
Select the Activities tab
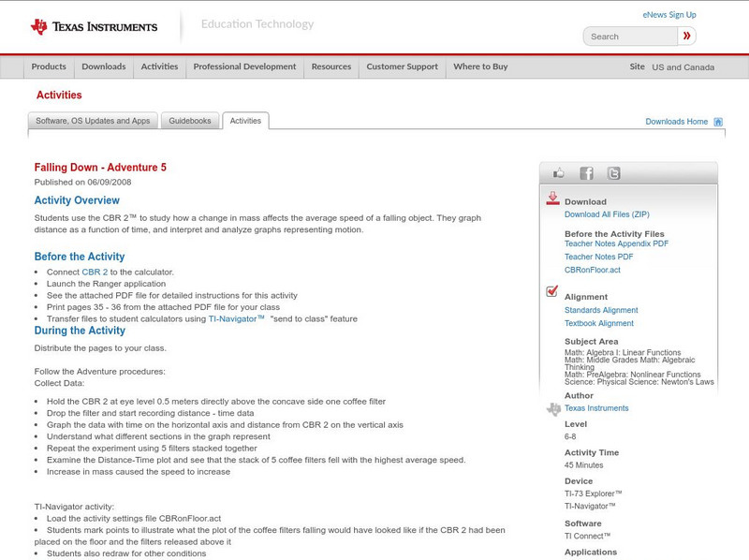(x=245, y=121)
